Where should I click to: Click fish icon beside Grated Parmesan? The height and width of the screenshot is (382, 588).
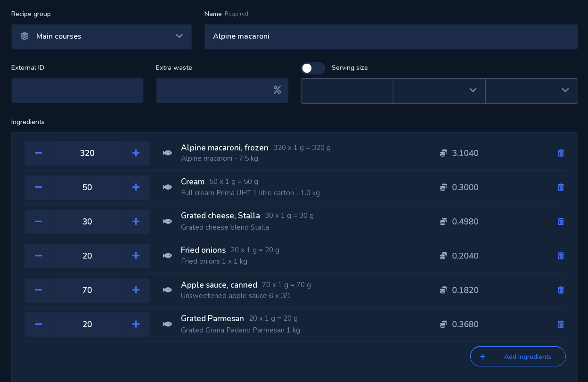(167, 324)
